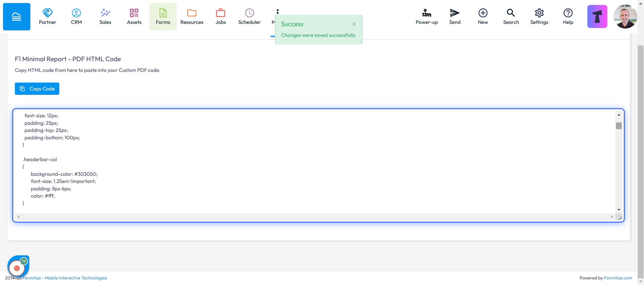Click the '.headerbar-col' selector text
The image size is (644, 285).
(x=39, y=159)
